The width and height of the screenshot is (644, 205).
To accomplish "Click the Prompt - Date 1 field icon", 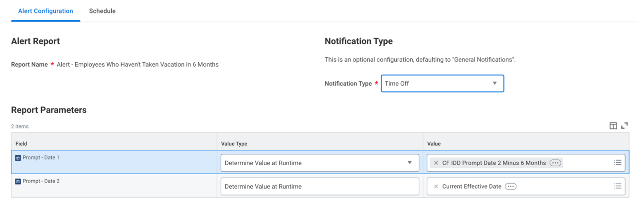I will [18, 158].
